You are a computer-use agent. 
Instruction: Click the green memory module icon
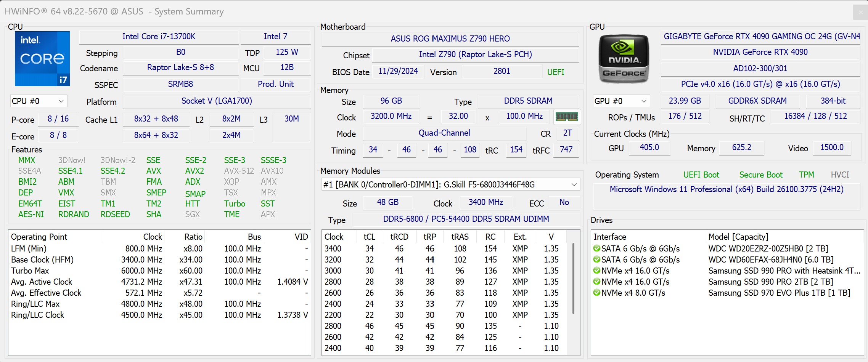[x=567, y=117]
